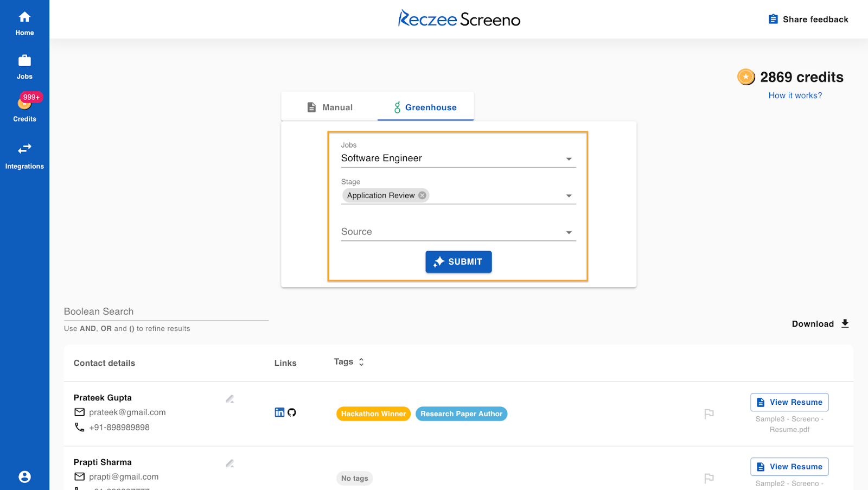
Task: Click the Links column header
Action: pos(285,363)
